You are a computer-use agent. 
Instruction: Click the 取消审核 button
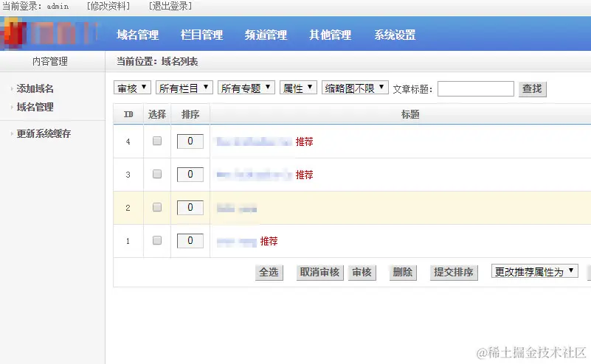pos(319,272)
